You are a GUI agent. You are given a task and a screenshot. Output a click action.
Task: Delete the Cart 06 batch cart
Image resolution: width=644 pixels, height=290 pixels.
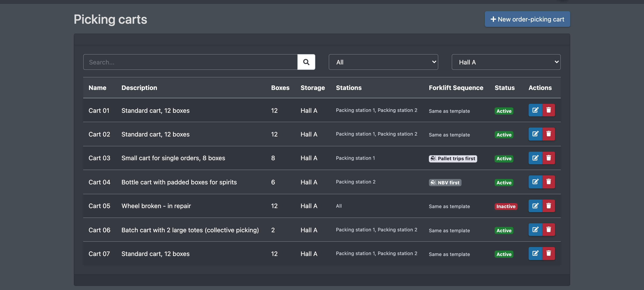point(549,229)
